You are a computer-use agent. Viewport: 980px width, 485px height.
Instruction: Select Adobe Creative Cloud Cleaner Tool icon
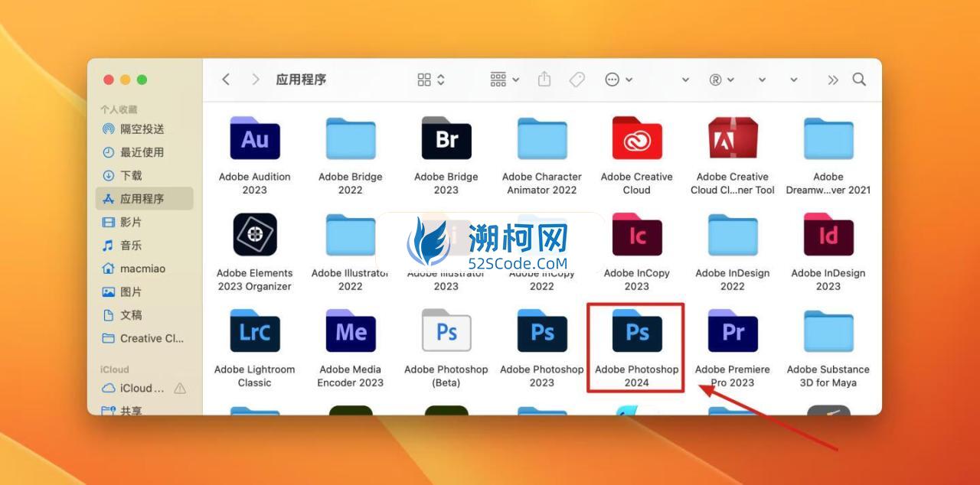point(733,138)
